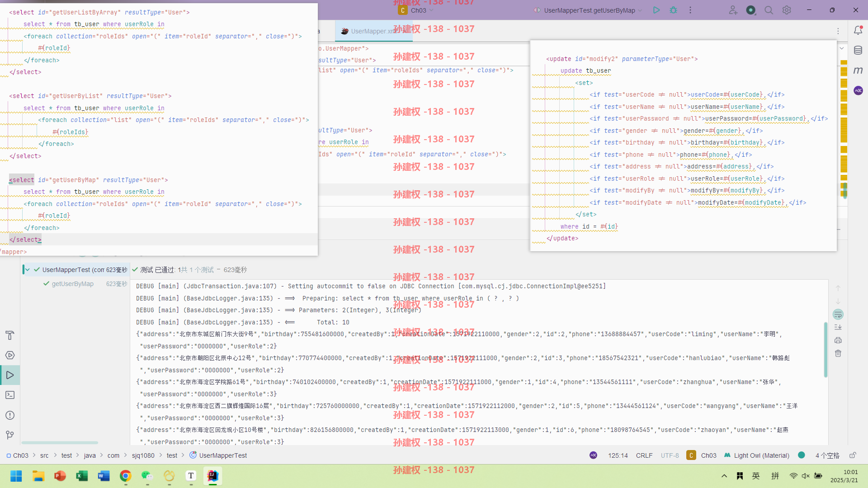
Task: Click the console vertical scrollbar thumb
Action: (x=826, y=350)
